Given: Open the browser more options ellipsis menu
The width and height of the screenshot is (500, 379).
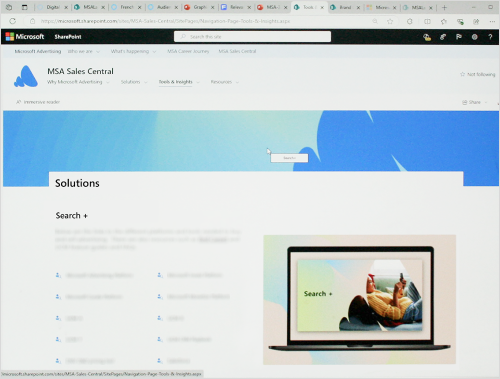Looking at the screenshot, I should (492, 21).
